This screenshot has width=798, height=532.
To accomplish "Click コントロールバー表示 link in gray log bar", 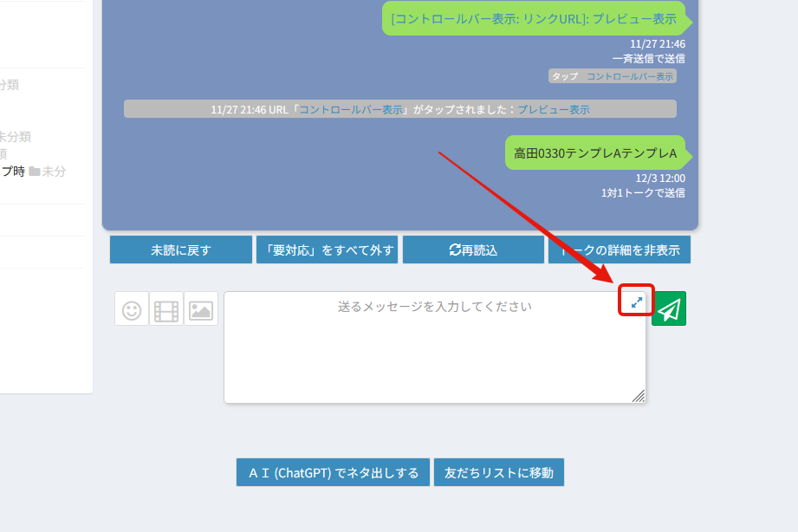I will click(350, 109).
